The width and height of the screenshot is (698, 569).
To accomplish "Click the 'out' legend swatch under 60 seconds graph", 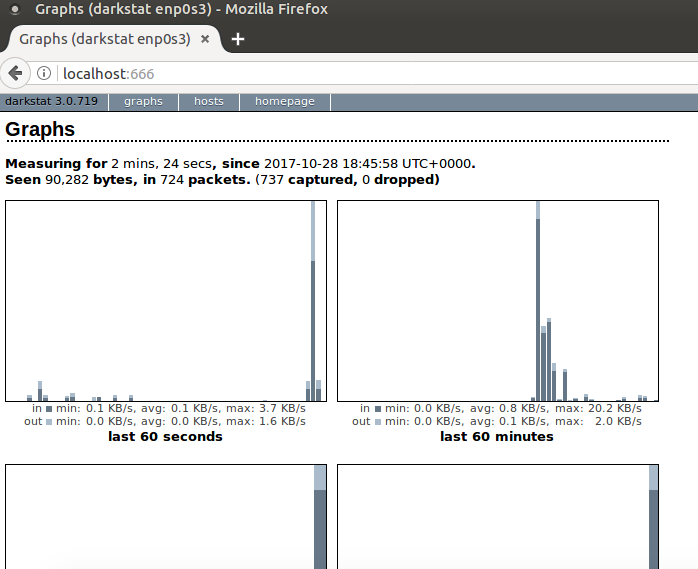I will click(49, 422).
